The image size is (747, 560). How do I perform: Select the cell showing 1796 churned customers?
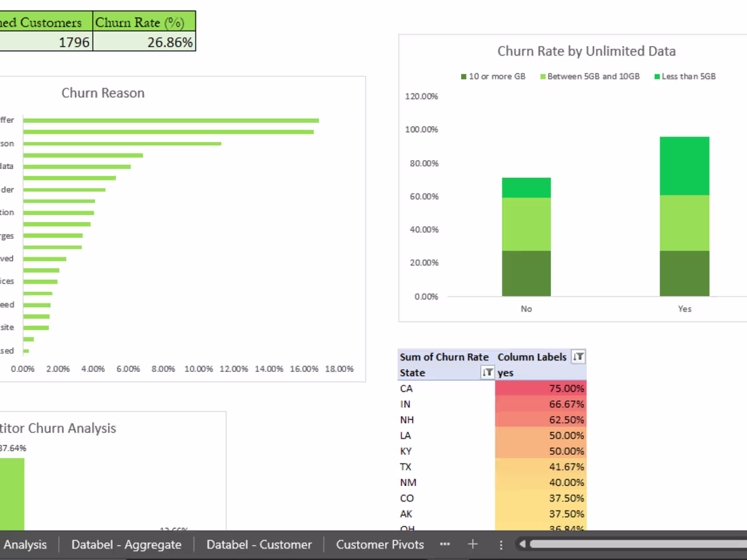click(45, 42)
